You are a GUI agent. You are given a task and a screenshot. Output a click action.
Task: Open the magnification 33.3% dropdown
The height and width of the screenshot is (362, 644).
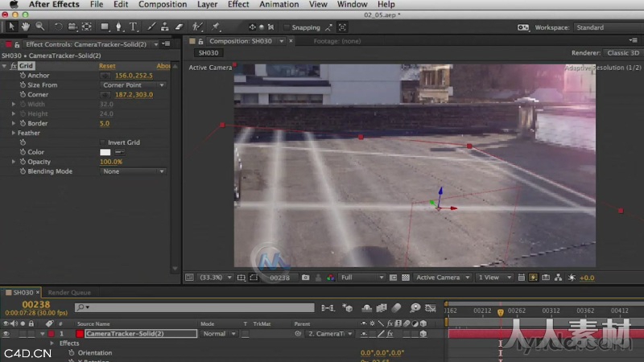tap(215, 278)
